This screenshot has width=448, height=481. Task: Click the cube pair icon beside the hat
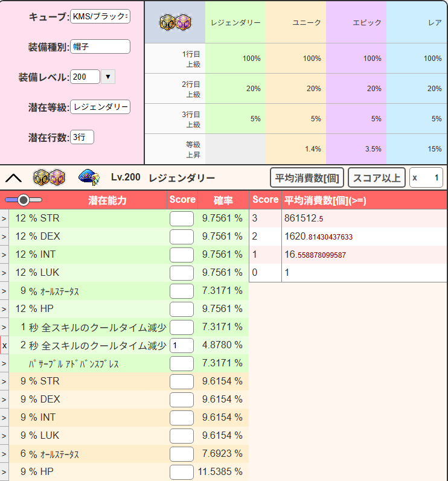[49, 177]
